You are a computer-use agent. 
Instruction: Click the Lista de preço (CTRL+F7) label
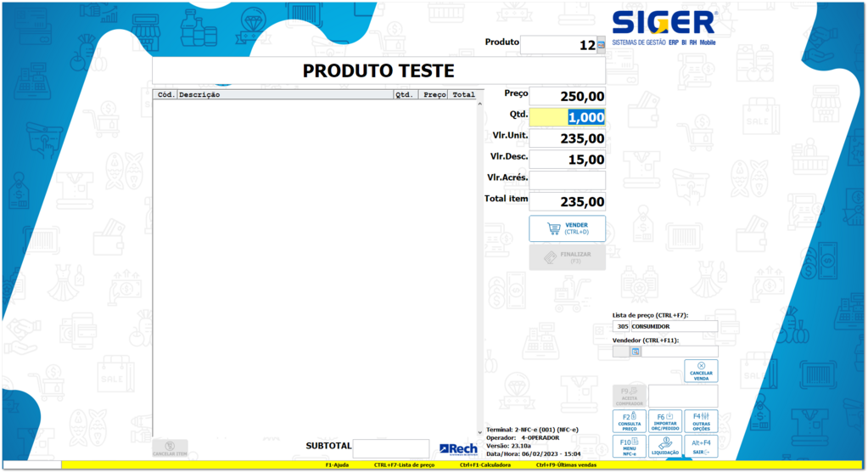(x=650, y=315)
